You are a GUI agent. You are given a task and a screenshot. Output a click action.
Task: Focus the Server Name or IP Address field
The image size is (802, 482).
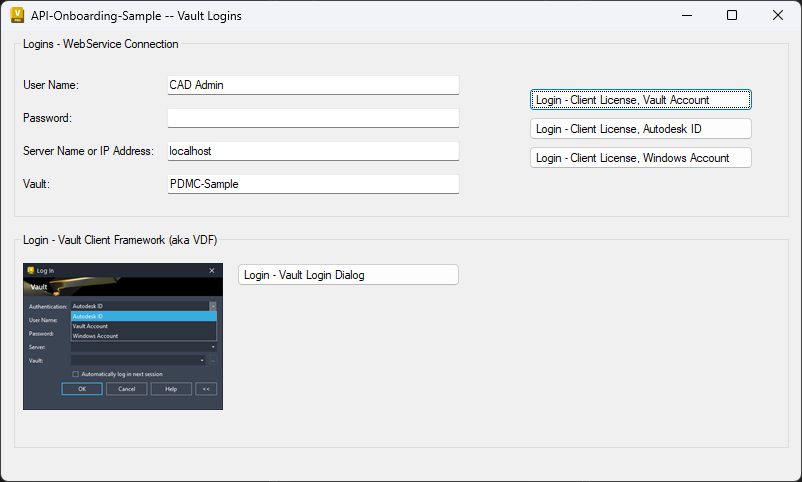point(313,151)
